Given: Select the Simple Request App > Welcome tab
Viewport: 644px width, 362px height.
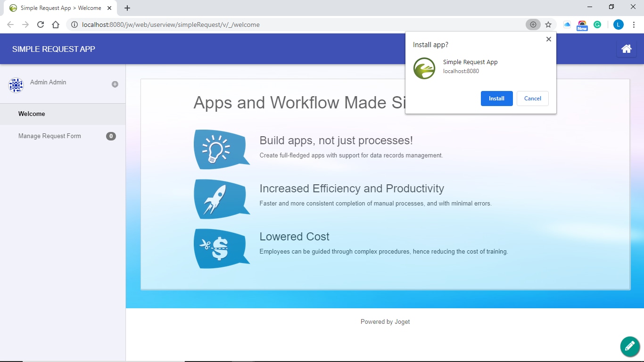Looking at the screenshot, I should (x=61, y=8).
